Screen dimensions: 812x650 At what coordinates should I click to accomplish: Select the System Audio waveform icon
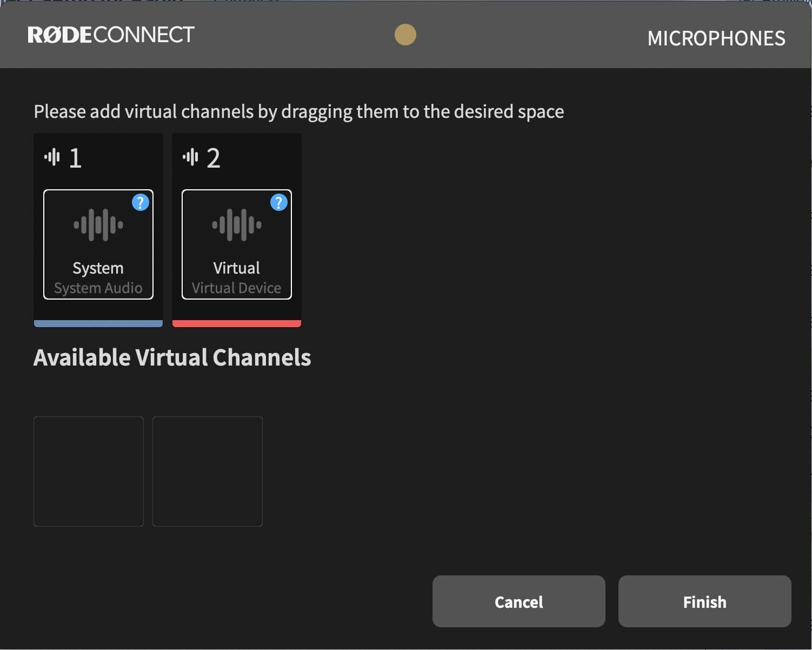pos(98,224)
